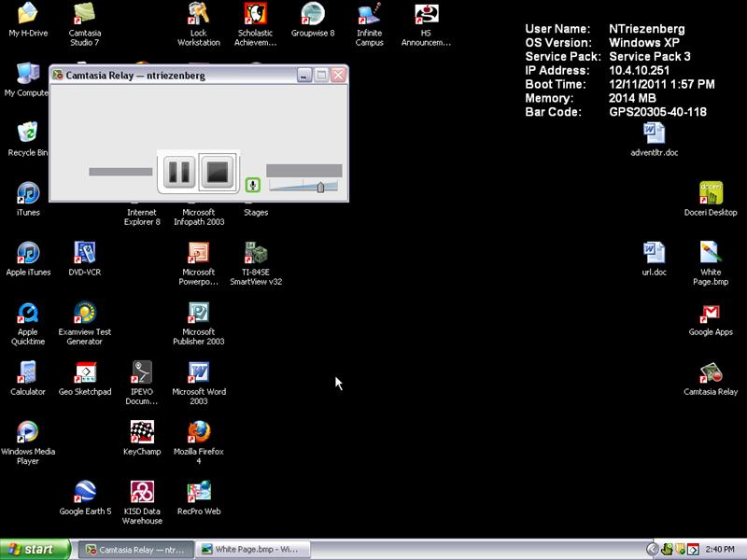Screen dimensions: 747x560
Task: Select Microsoft Word 2003 icon
Action: click(x=199, y=372)
